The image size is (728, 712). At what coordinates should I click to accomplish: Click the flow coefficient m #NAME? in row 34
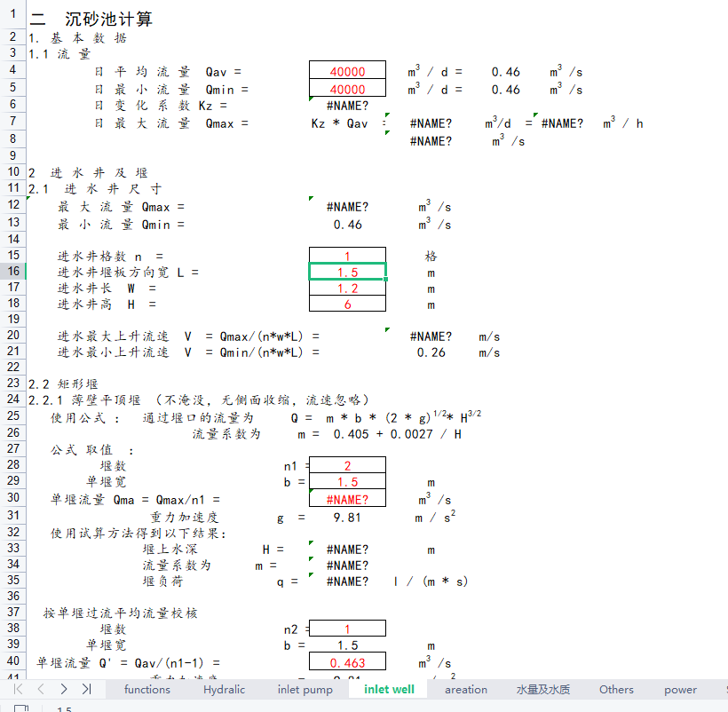point(347,566)
